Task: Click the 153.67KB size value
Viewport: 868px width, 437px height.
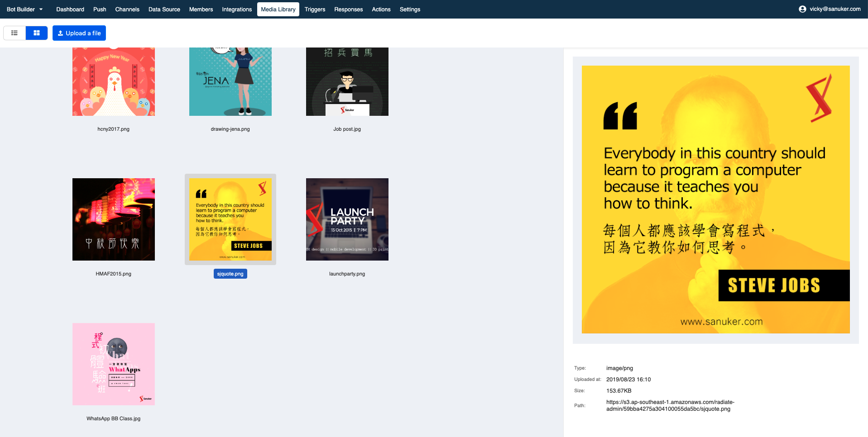Action: [619, 391]
